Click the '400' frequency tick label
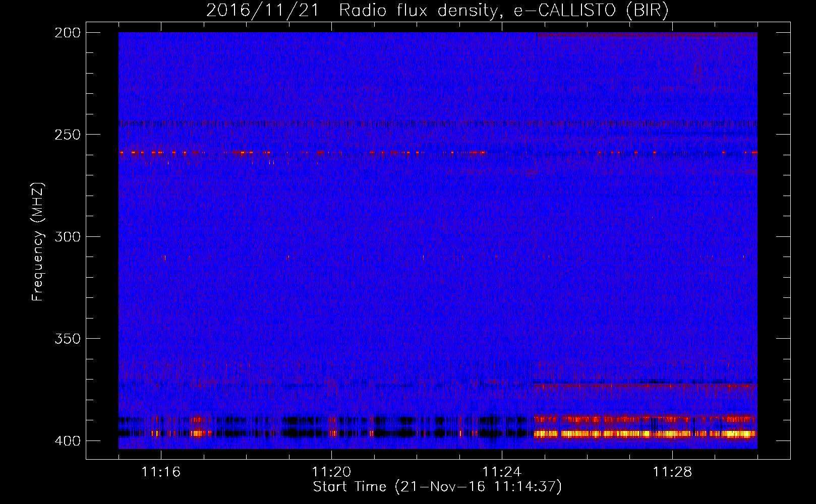 tap(68, 441)
